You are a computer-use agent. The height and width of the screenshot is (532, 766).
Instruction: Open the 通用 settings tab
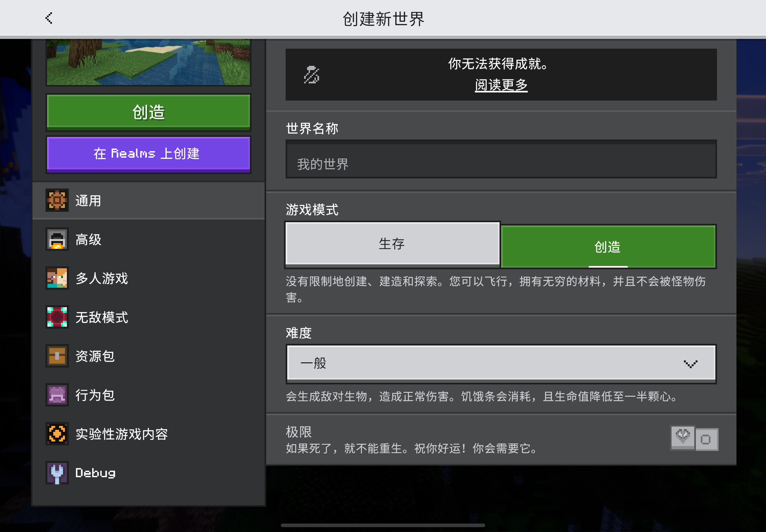click(148, 200)
